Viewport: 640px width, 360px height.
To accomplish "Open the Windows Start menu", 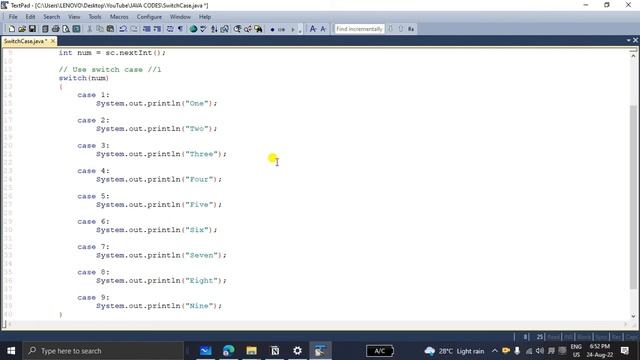I will tap(11, 351).
